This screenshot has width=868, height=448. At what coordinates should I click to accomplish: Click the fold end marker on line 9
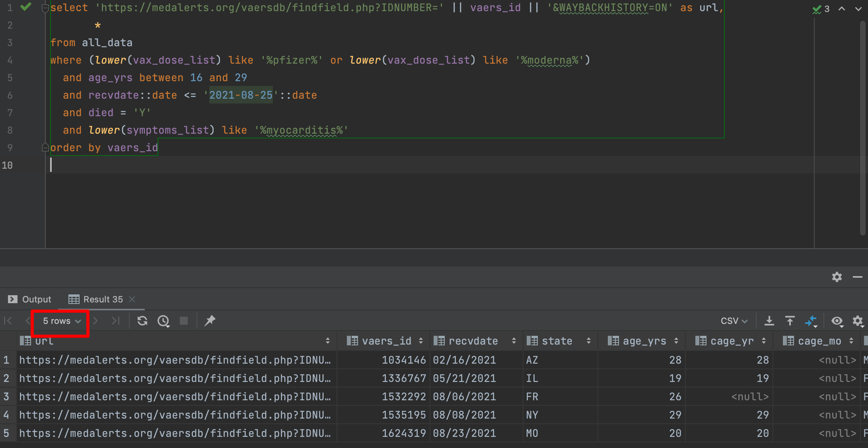coord(45,148)
